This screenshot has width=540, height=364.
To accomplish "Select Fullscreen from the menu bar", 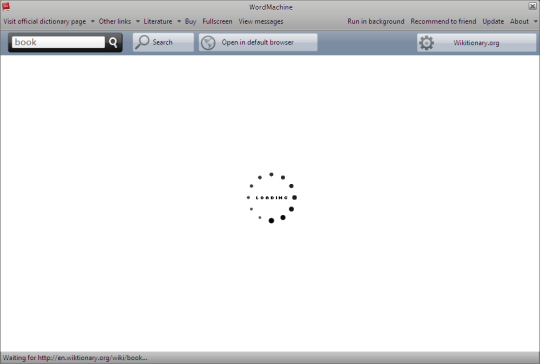I will pos(217,21).
